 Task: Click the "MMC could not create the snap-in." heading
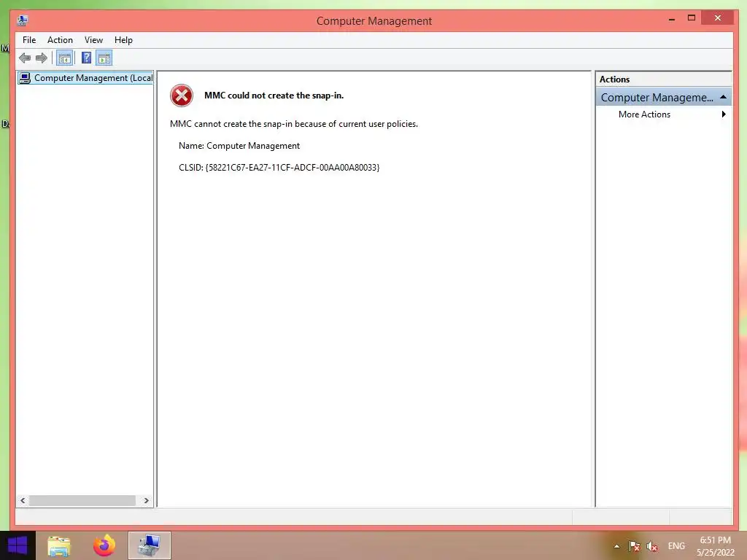click(274, 96)
